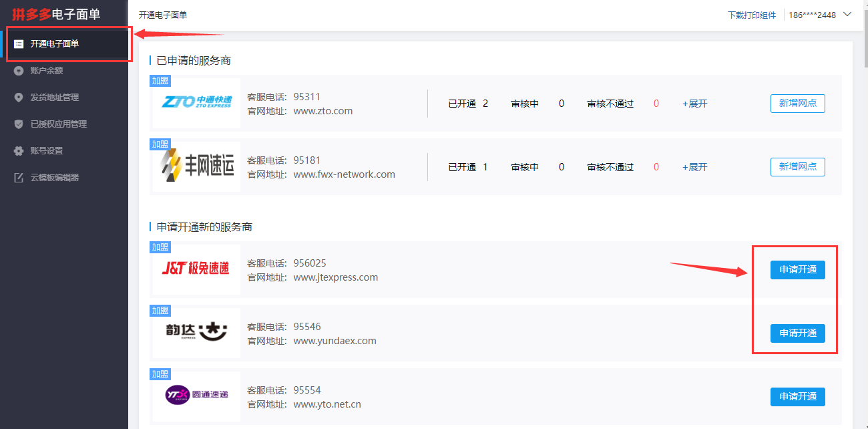Screen dimensions: 868x429
Task: Click the 已授权应用管理 shield icon
Action: (19, 124)
